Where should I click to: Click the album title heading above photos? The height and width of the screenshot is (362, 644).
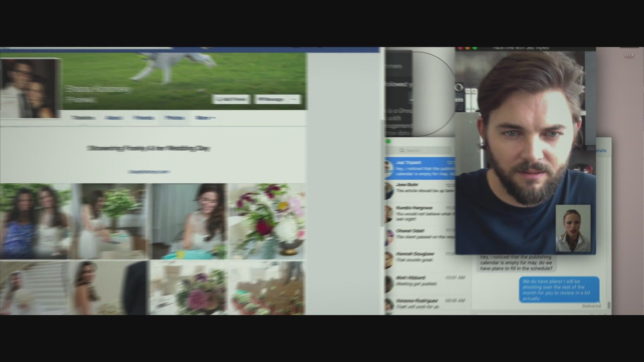tap(149, 148)
